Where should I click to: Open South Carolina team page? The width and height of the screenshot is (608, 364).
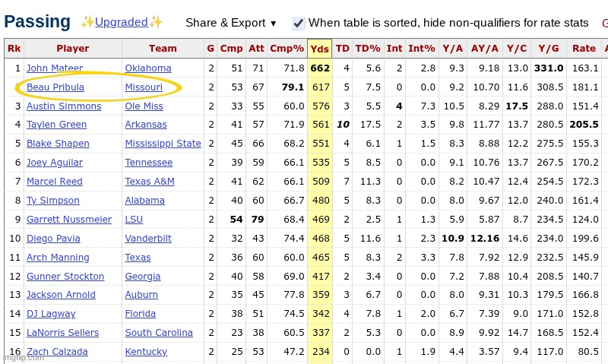(159, 333)
